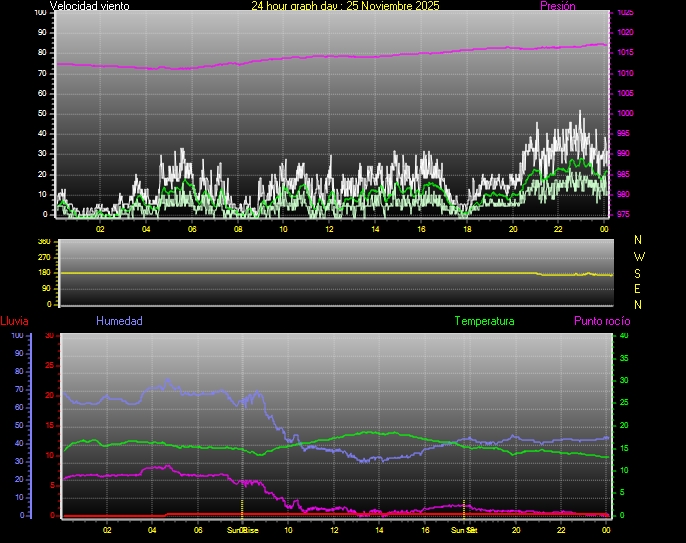Click the yellow wind direction line
The width and height of the screenshot is (686, 543).
(300, 273)
